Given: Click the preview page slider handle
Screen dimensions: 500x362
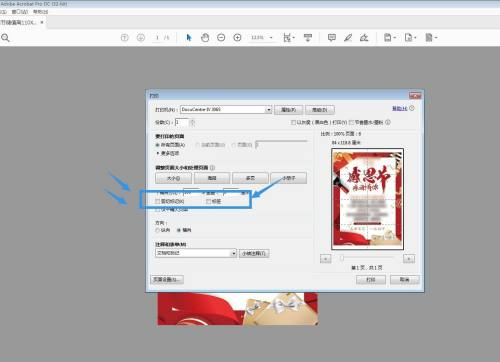Looking at the screenshot, I should tap(342, 258).
